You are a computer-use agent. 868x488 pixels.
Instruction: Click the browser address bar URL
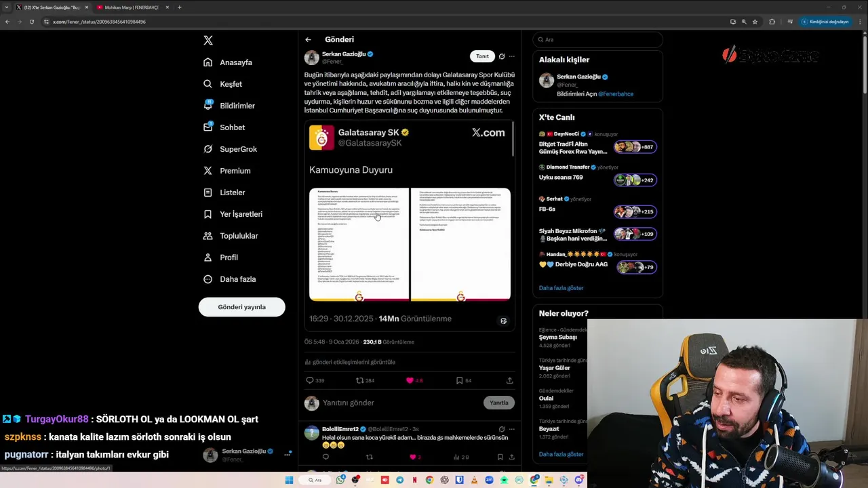[x=99, y=22]
